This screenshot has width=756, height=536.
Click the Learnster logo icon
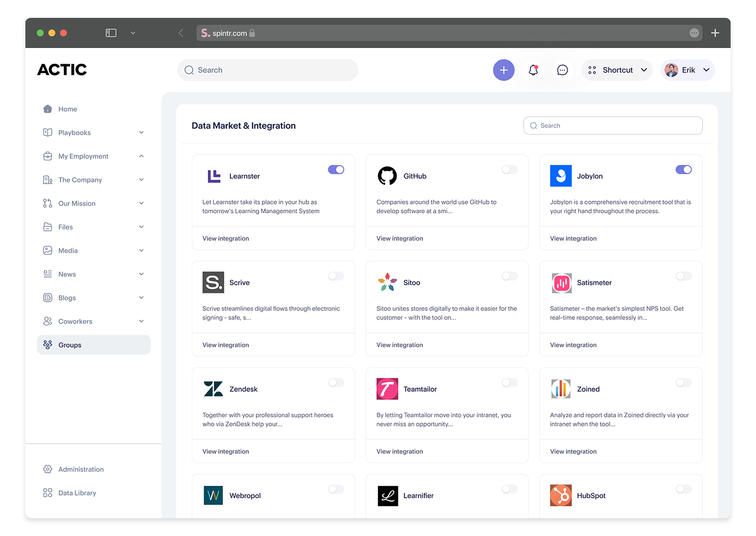214,176
